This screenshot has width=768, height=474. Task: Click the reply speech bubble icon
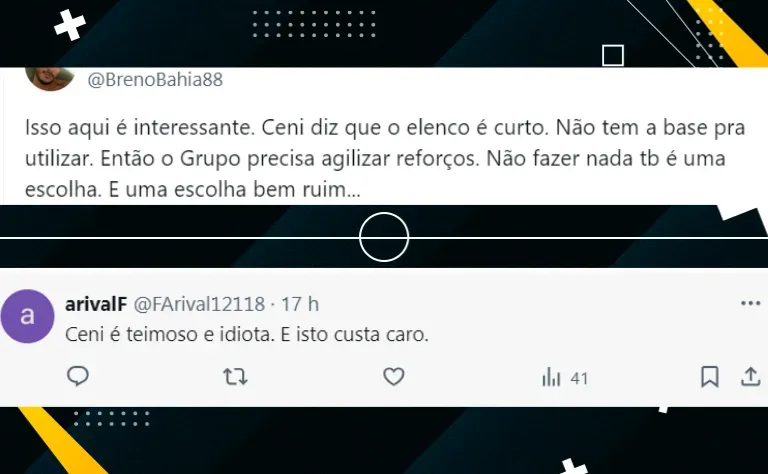click(77, 377)
